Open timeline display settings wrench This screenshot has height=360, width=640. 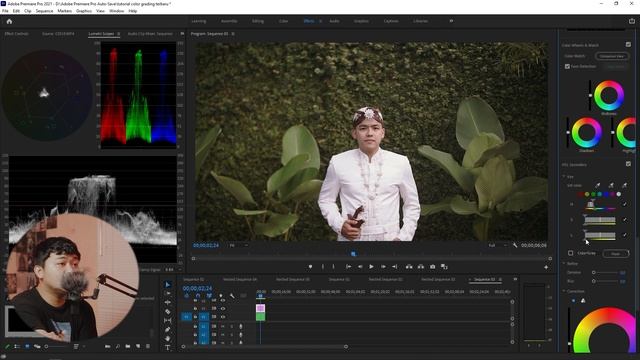[x=232, y=296]
